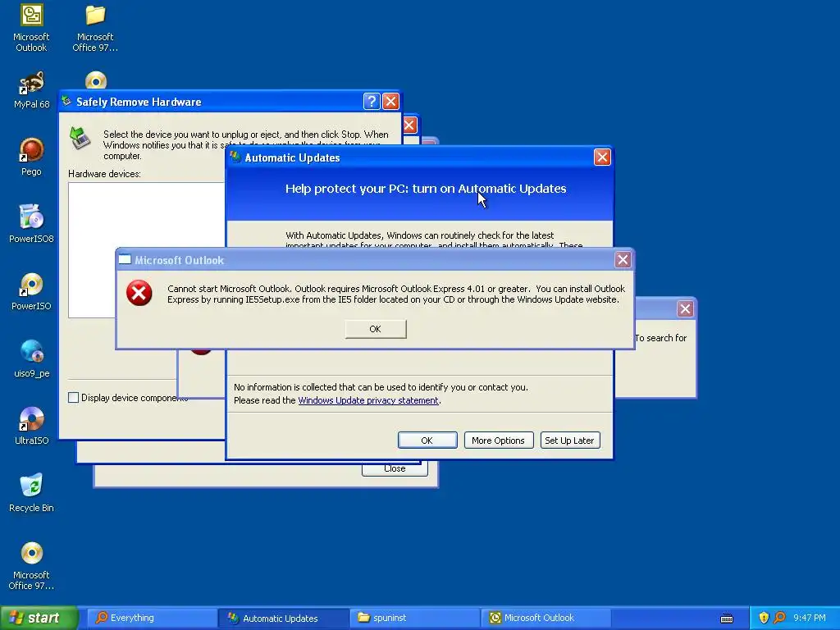This screenshot has height=630, width=840.
Task: Close the Safely Remove Hardware window
Action: [390, 101]
